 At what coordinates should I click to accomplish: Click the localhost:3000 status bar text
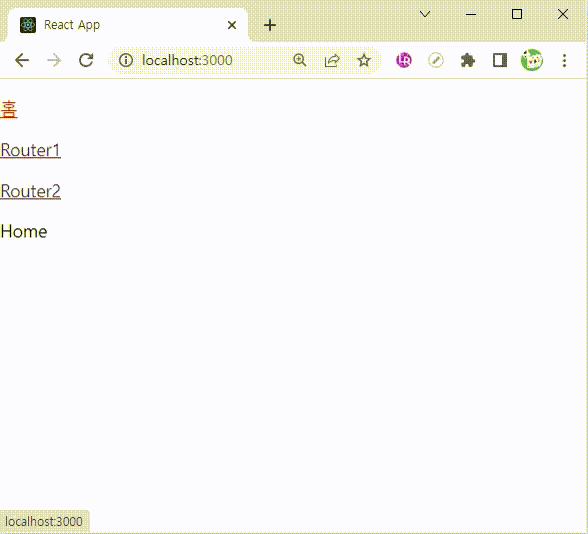click(x=44, y=522)
